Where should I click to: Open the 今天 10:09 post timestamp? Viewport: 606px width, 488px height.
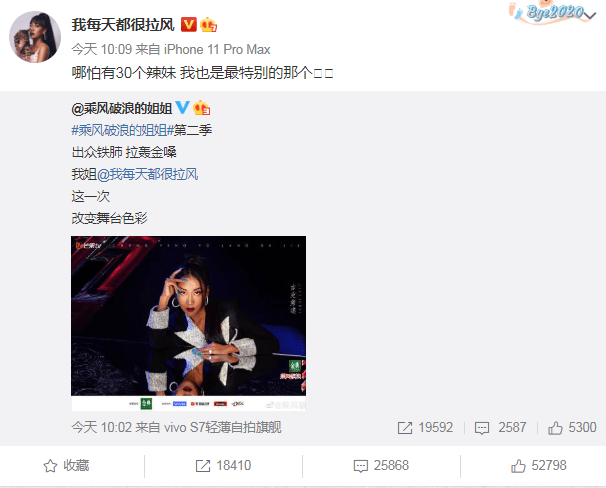coord(102,49)
